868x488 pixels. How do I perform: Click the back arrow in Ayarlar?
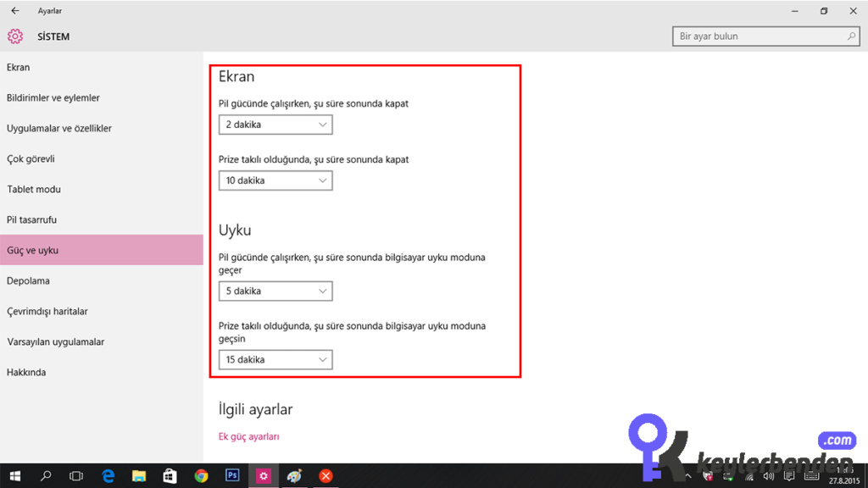click(x=15, y=10)
